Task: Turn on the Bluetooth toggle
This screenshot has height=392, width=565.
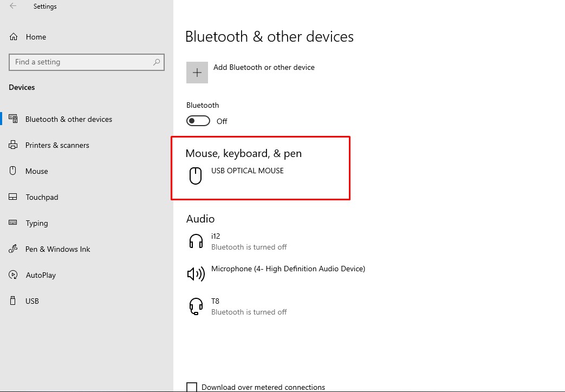Action: pos(198,121)
